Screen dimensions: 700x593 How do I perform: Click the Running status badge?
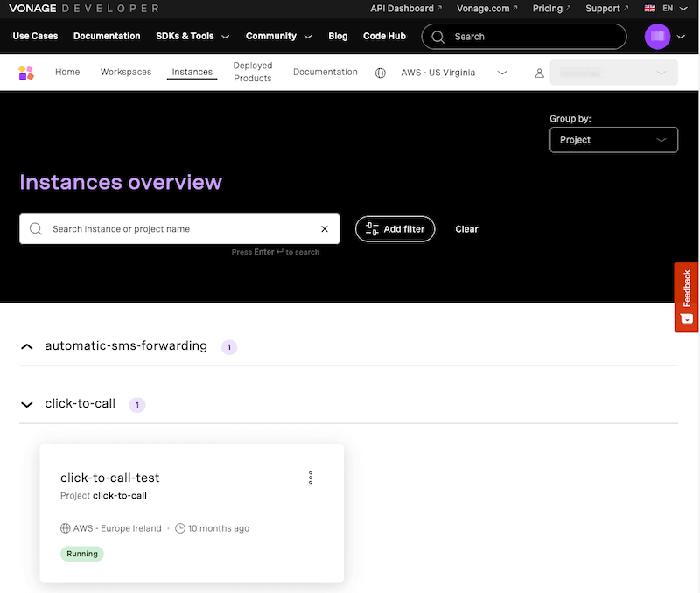[81, 554]
